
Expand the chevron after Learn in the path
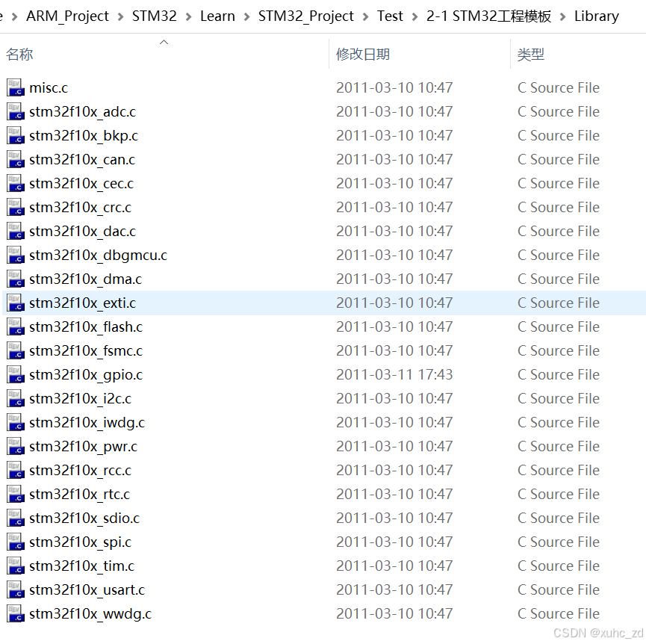tap(246, 17)
